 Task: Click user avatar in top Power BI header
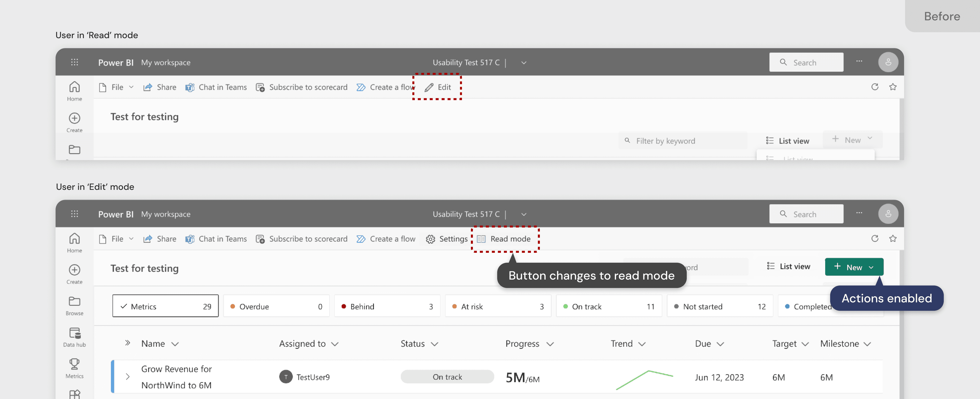[888, 62]
